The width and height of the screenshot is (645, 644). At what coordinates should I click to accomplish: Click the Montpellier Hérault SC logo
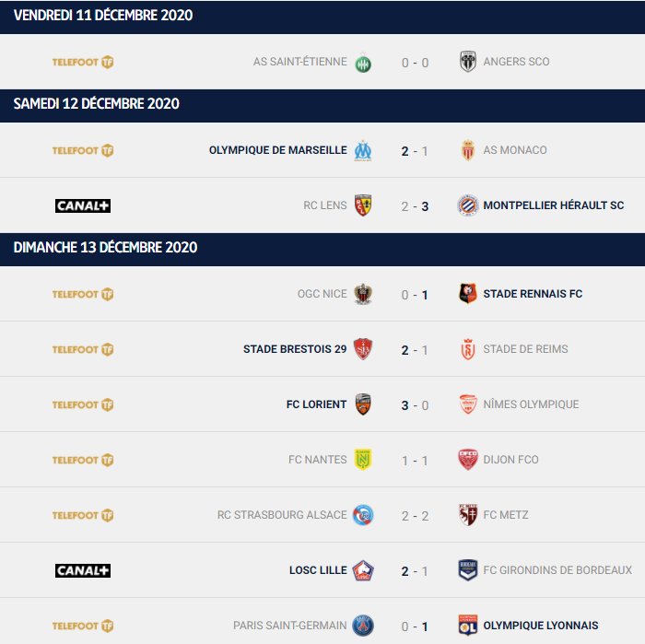468,205
